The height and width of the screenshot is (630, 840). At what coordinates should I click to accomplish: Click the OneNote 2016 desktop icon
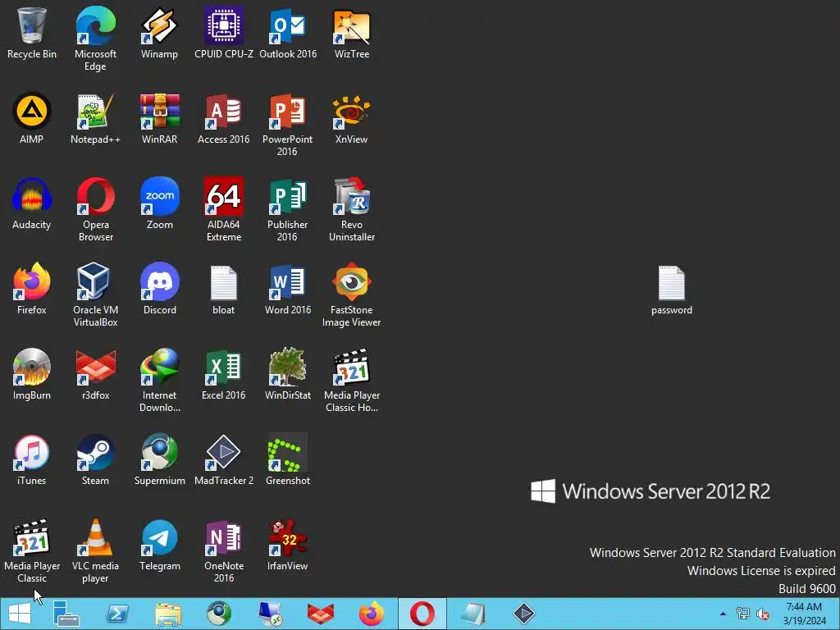[x=223, y=550]
